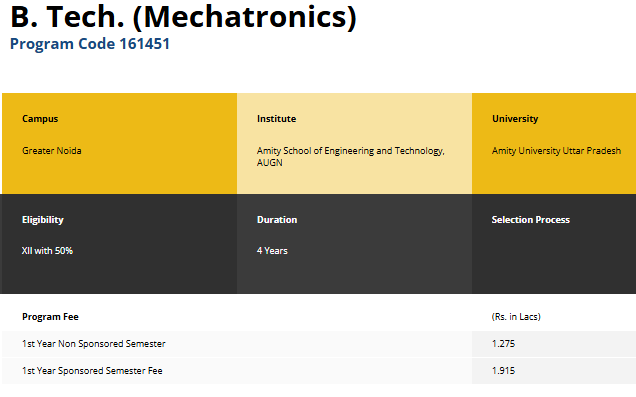Select Amity University Uttar Pradesh text
Viewport: 636px width, 397px height.
coord(556,151)
